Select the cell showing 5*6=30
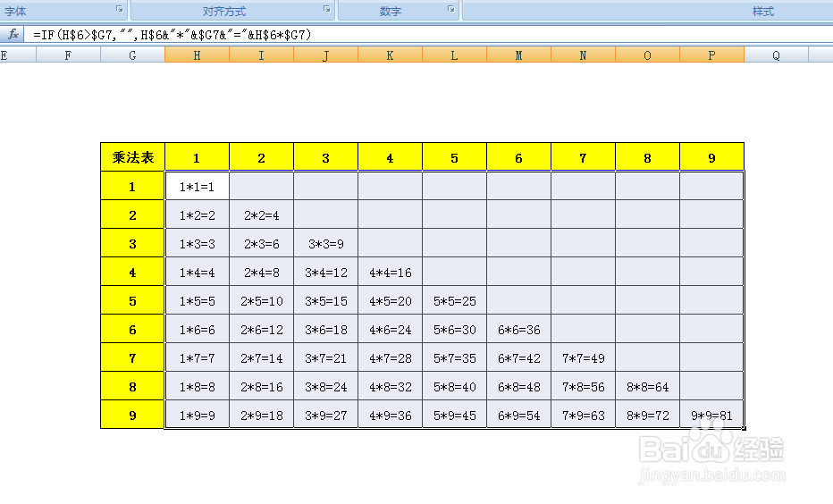This screenshot has width=833, height=504. [454, 329]
